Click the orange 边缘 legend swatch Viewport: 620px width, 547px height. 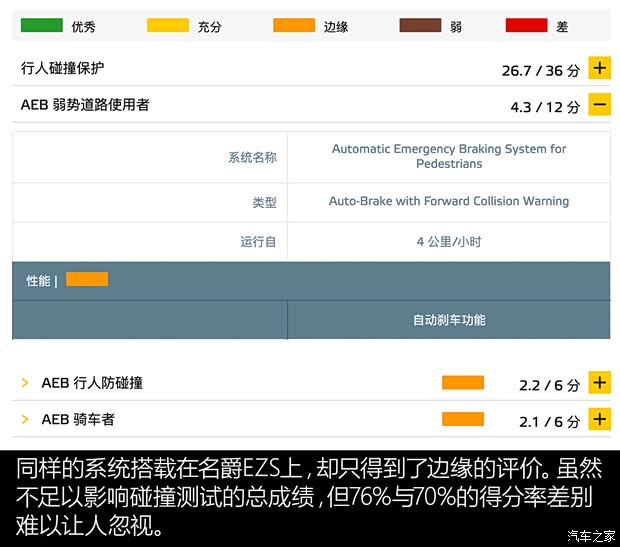pyautogui.click(x=293, y=25)
